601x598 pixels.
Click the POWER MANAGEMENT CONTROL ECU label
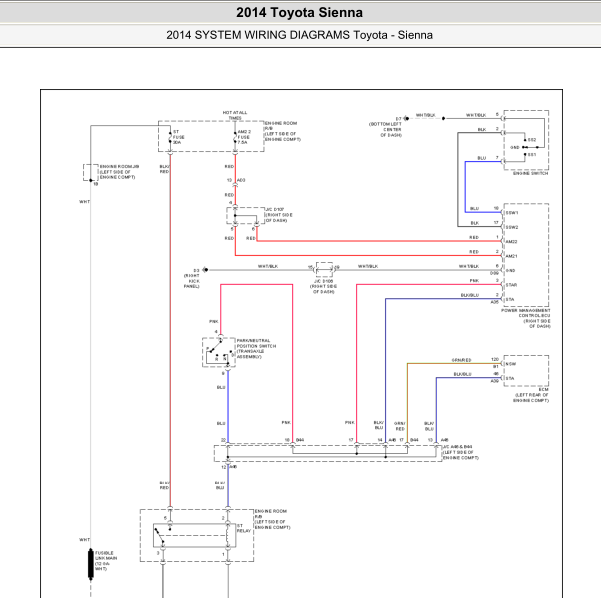pos(526,318)
